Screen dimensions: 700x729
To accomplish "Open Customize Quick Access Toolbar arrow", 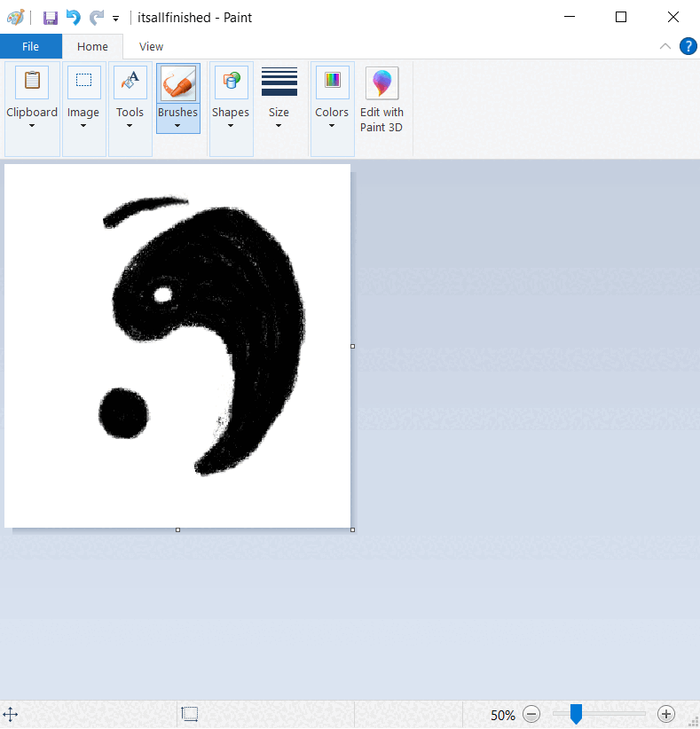I will pyautogui.click(x=115, y=19).
